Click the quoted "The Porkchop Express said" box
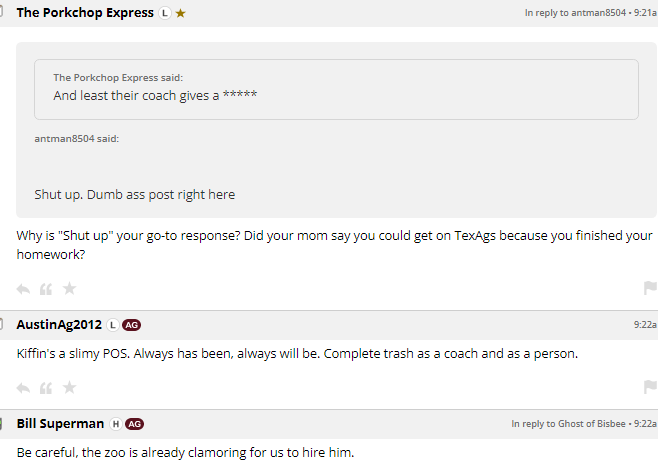Viewport: 658px width, 469px height. coord(336,89)
